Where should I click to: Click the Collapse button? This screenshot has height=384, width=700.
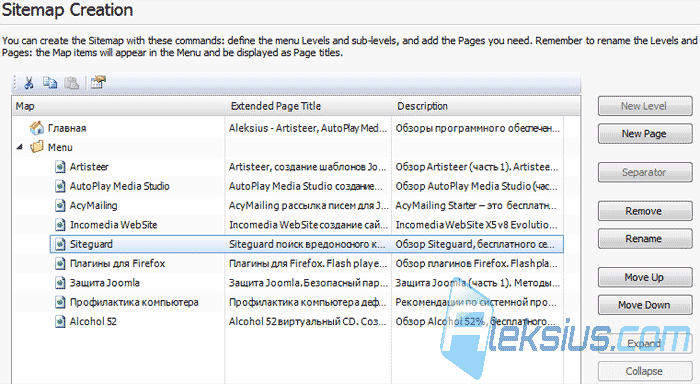[x=644, y=371]
